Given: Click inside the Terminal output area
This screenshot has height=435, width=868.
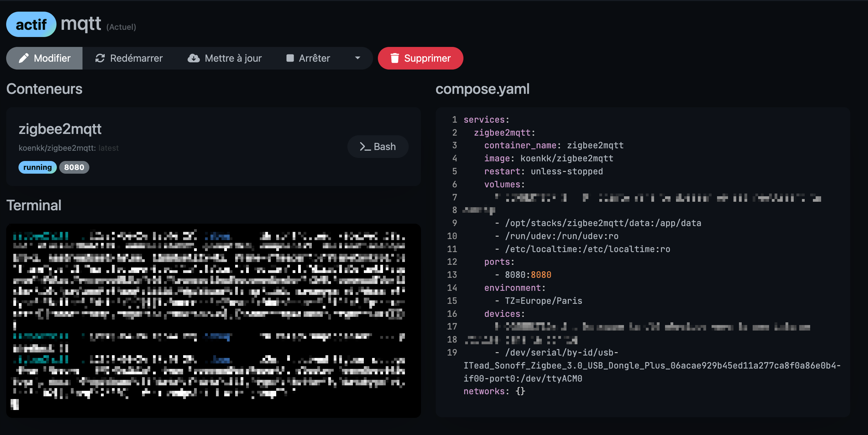Looking at the screenshot, I should coord(214,320).
